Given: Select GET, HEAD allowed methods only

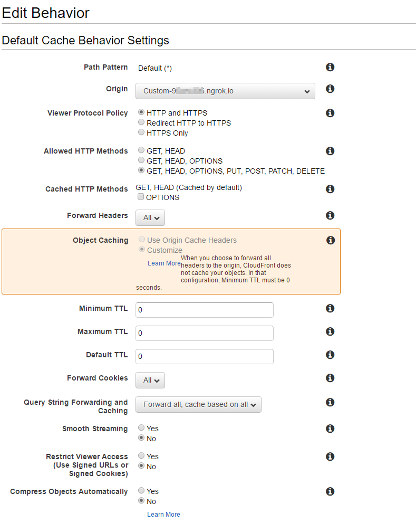Looking at the screenshot, I should (x=141, y=150).
